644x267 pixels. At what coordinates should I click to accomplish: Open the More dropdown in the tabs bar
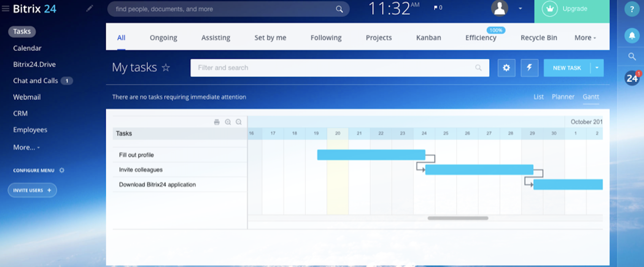585,38
